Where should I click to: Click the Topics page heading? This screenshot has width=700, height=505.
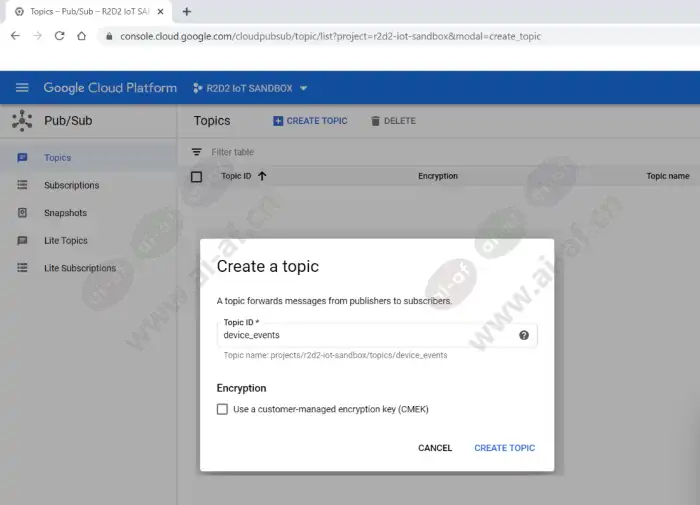tap(212, 121)
